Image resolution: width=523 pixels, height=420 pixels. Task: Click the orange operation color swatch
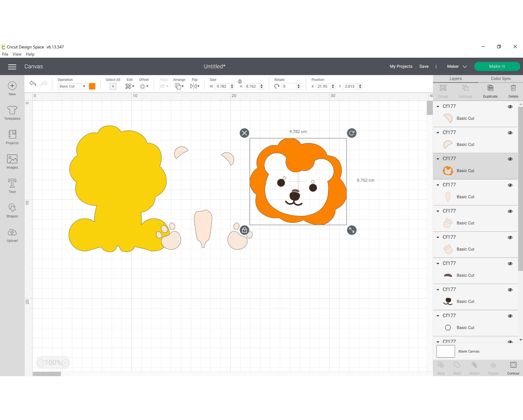(x=92, y=86)
